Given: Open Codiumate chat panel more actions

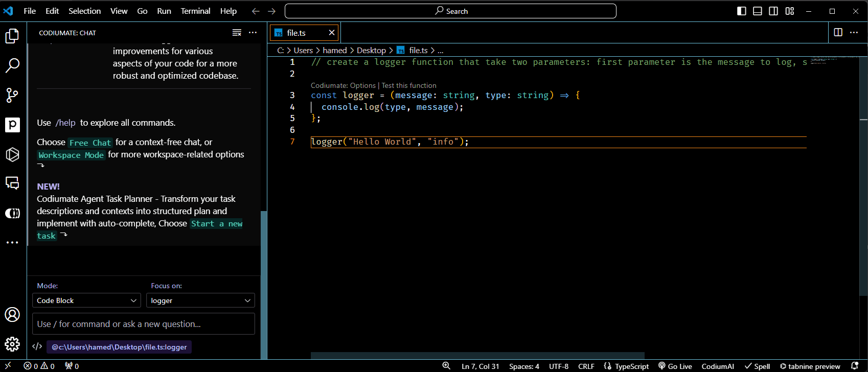Looking at the screenshot, I should click(253, 33).
